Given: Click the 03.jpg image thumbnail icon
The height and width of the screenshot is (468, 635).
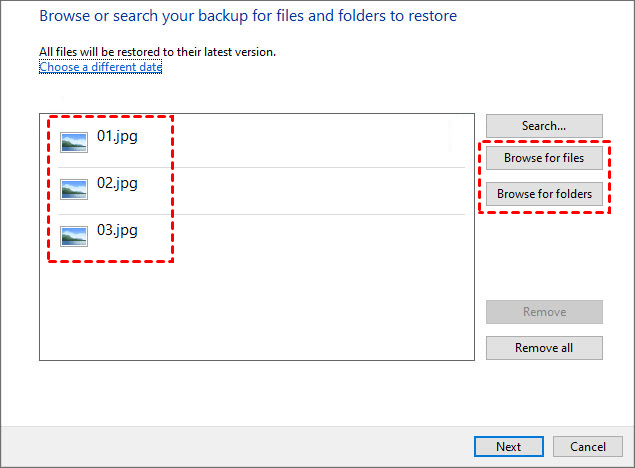Looking at the screenshot, I should pos(74,236).
